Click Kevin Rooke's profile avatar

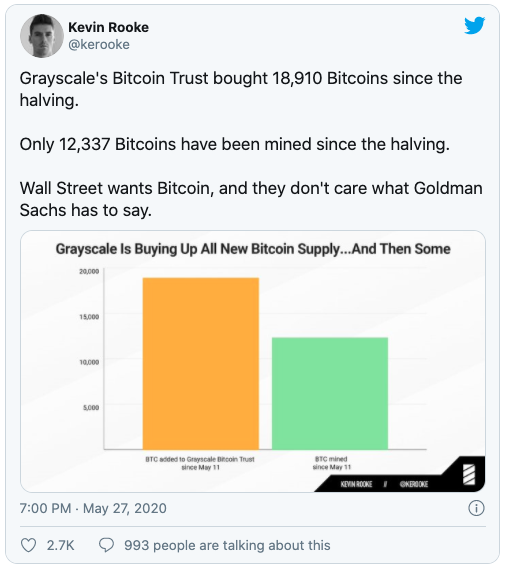[x=42, y=36]
